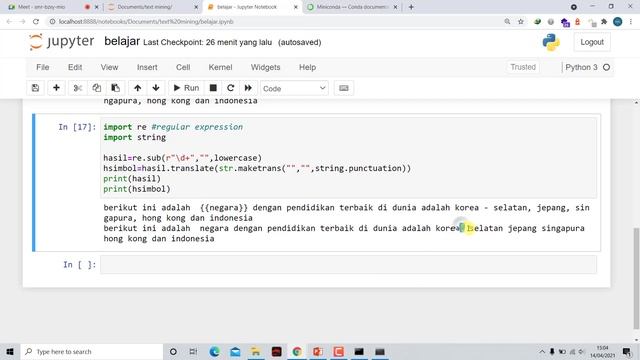
Task: Click into the empty code cell
Action: (x=348, y=265)
